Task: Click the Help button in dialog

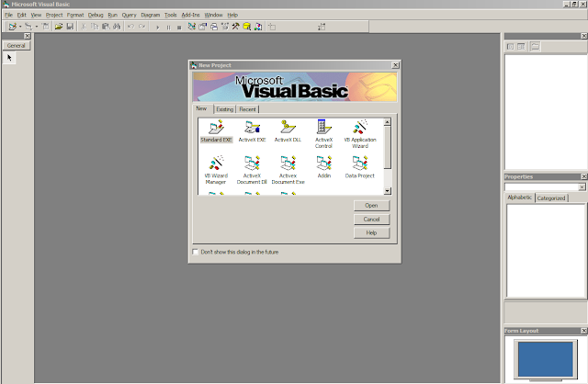Action: pyautogui.click(x=371, y=232)
